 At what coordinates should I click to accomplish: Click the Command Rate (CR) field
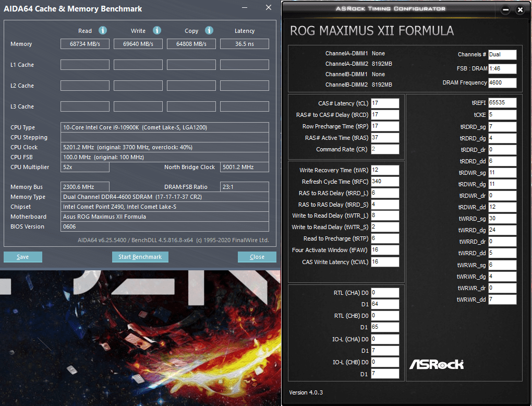(385, 149)
